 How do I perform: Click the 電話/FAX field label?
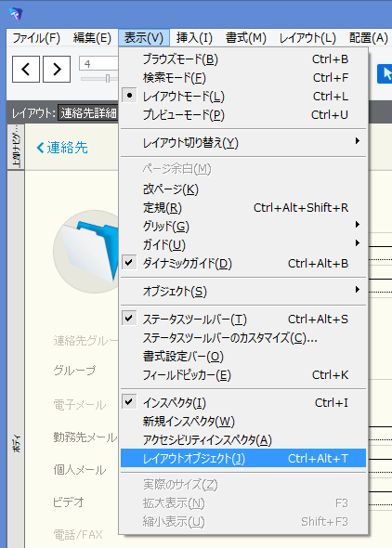click(x=78, y=534)
